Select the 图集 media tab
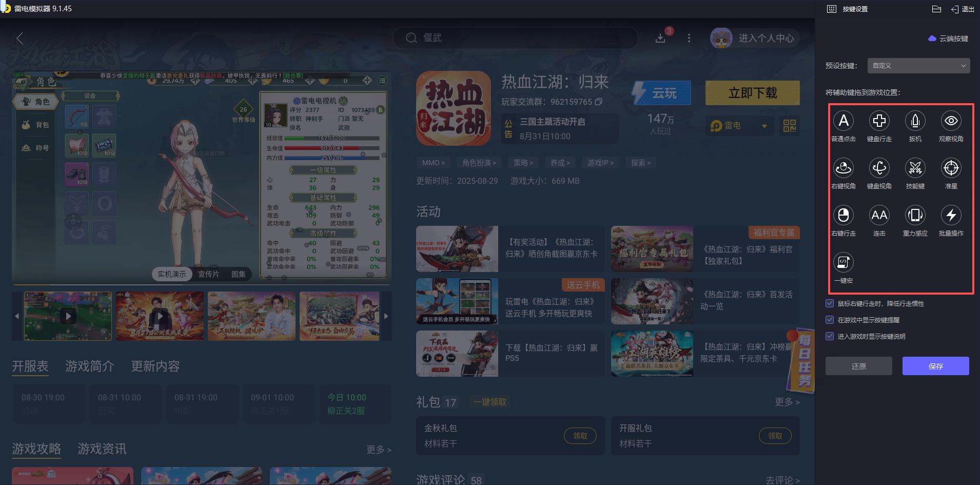 pyautogui.click(x=239, y=274)
